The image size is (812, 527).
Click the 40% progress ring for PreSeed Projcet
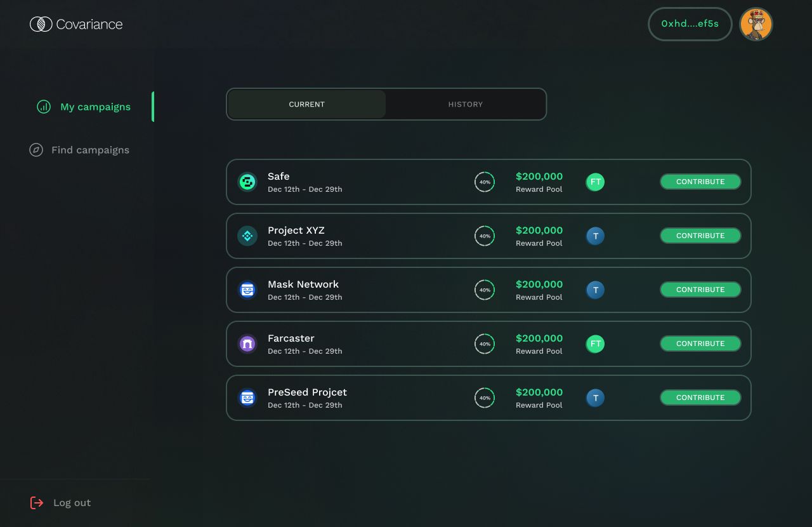485,397
